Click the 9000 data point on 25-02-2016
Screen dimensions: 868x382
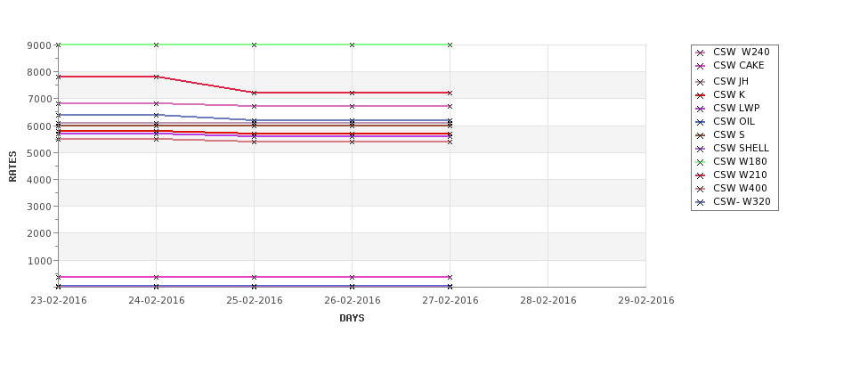(254, 45)
